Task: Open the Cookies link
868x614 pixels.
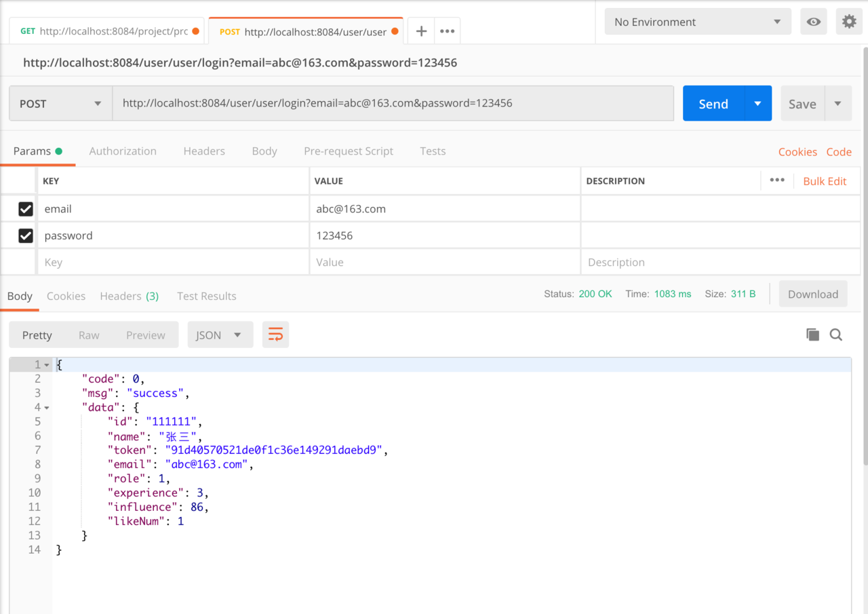Action: pyautogui.click(x=797, y=151)
